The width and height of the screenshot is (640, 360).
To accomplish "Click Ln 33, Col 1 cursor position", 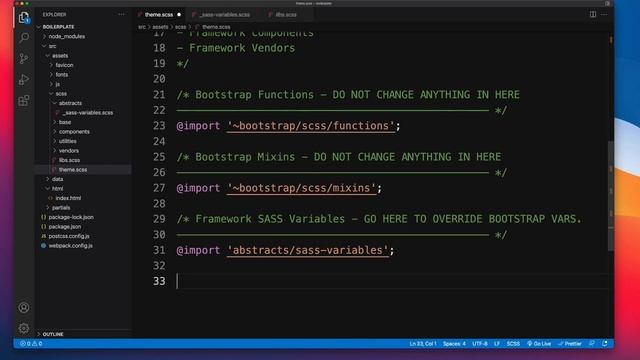I will pyautogui.click(x=423, y=344).
